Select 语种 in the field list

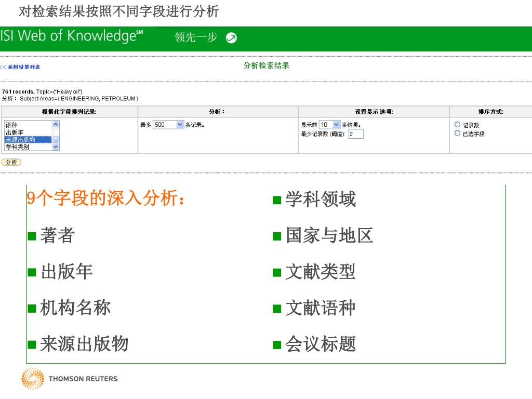[x=28, y=125]
